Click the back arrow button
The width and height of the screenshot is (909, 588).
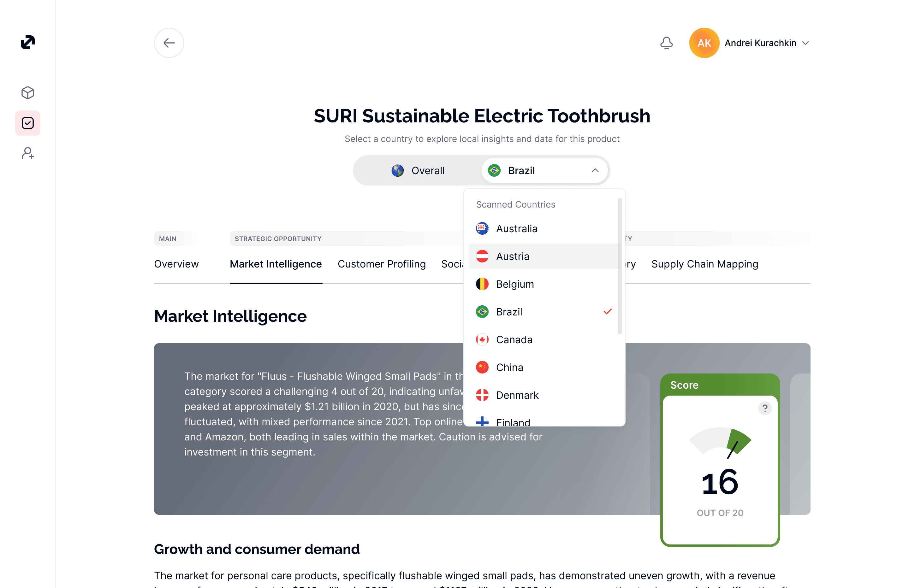click(x=169, y=43)
